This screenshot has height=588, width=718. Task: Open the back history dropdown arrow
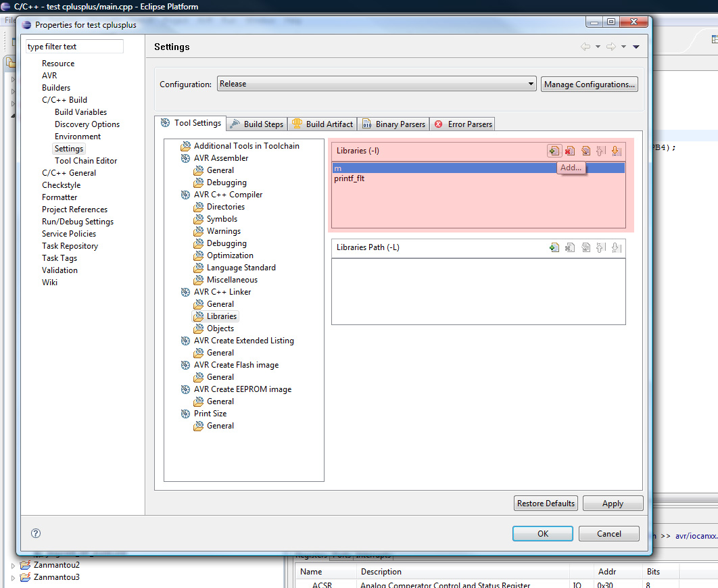click(598, 47)
